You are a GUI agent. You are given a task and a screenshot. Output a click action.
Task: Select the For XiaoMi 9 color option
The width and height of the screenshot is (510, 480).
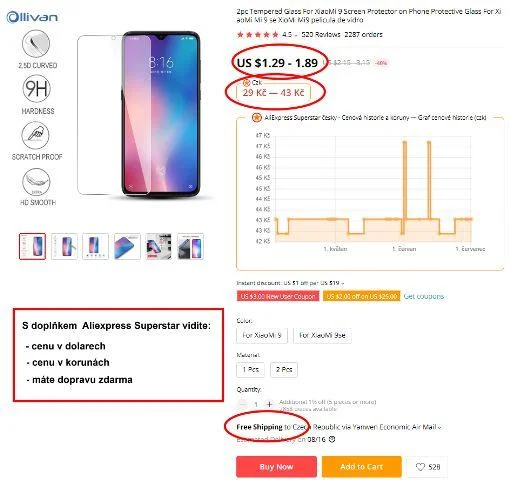[x=262, y=335]
